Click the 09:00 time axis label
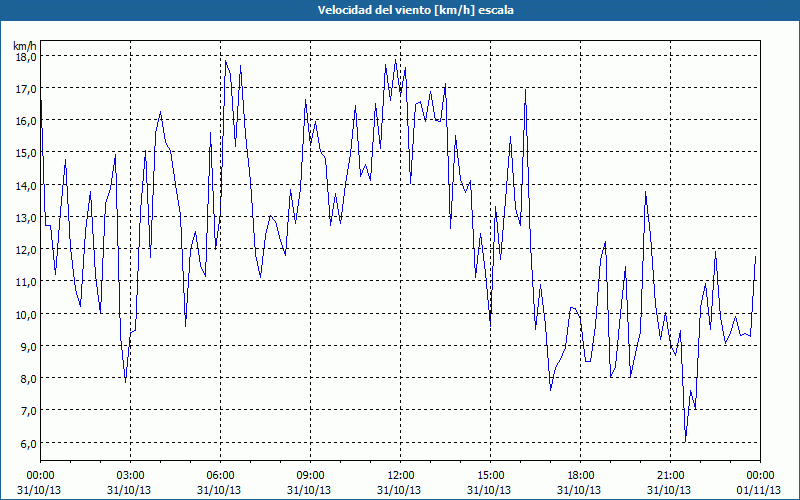The height and width of the screenshot is (500, 800). point(310,476)
